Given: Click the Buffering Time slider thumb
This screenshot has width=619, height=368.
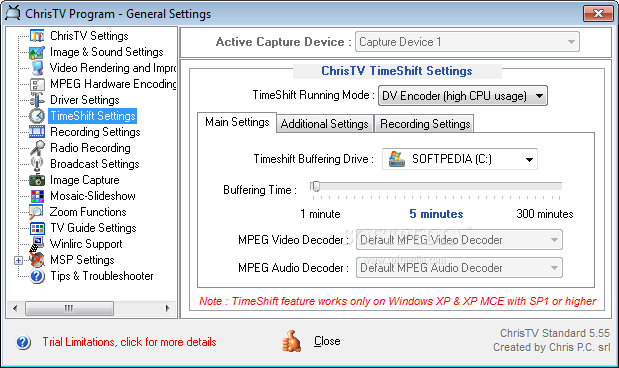Looking at the screenshot, I should (x=315, y=186).
